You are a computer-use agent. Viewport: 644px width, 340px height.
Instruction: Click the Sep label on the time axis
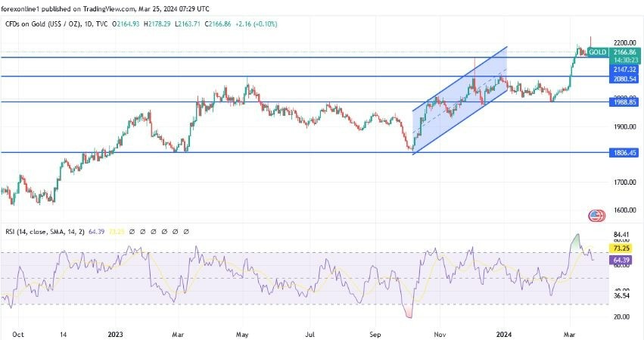point(375,335)
